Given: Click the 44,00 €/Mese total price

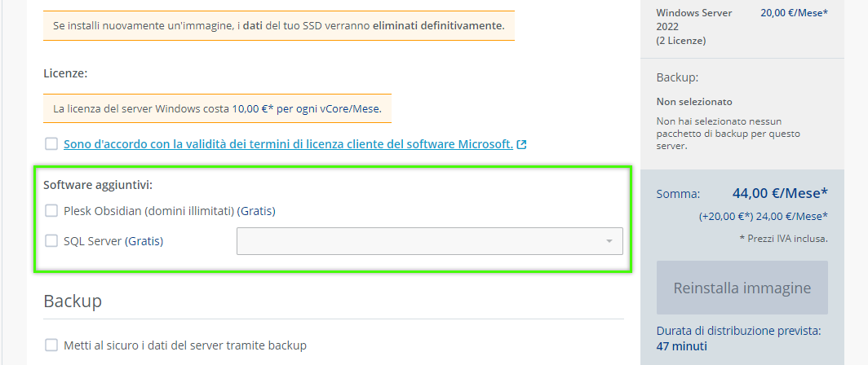Looking at the screenshot, I should (780, 194).
